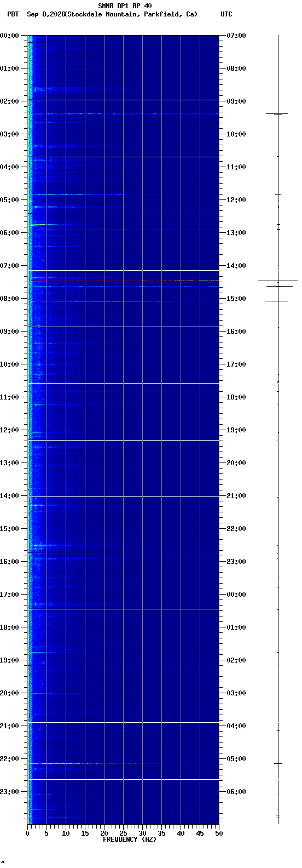
Task: Select the 18:00 label on PDT axis
Action: tap(10, 627)
